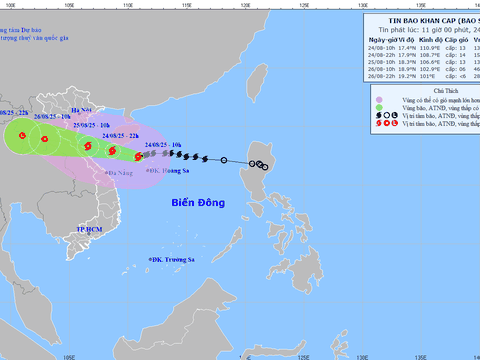Click the black storm track icon nearest the open circle

pyautogui.click(x=205, y=159)
